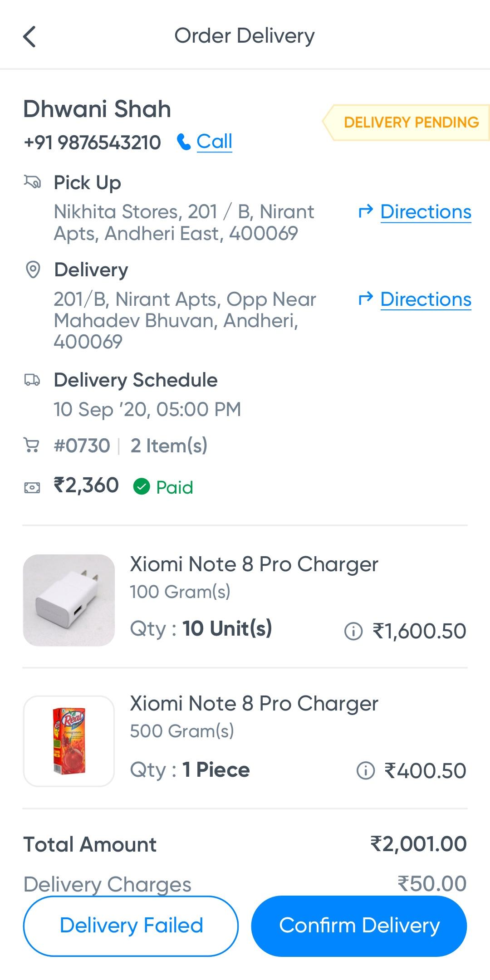Mark order as Delivery Failed
This screenshot has width=490, height=980.
(131, 926)
